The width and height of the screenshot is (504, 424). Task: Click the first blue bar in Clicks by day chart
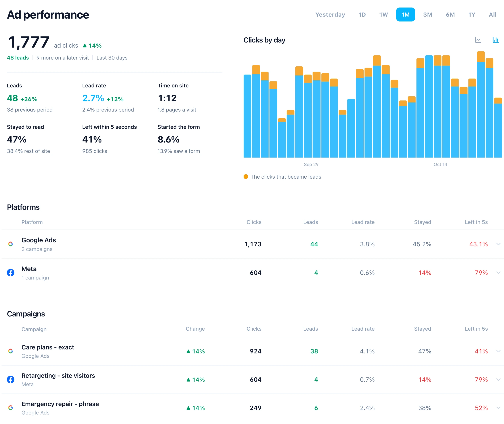[247, 116]
